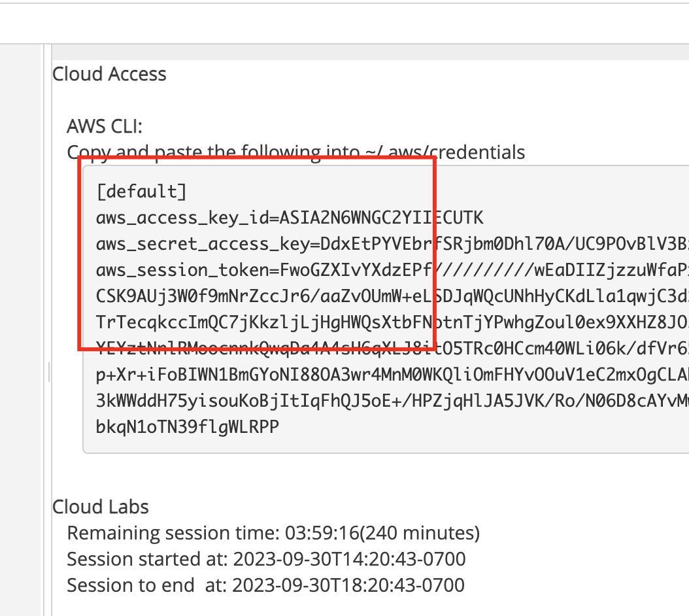Click the panel splitter handle on left edge
This screenshot has height=616, width=689.
49,373
